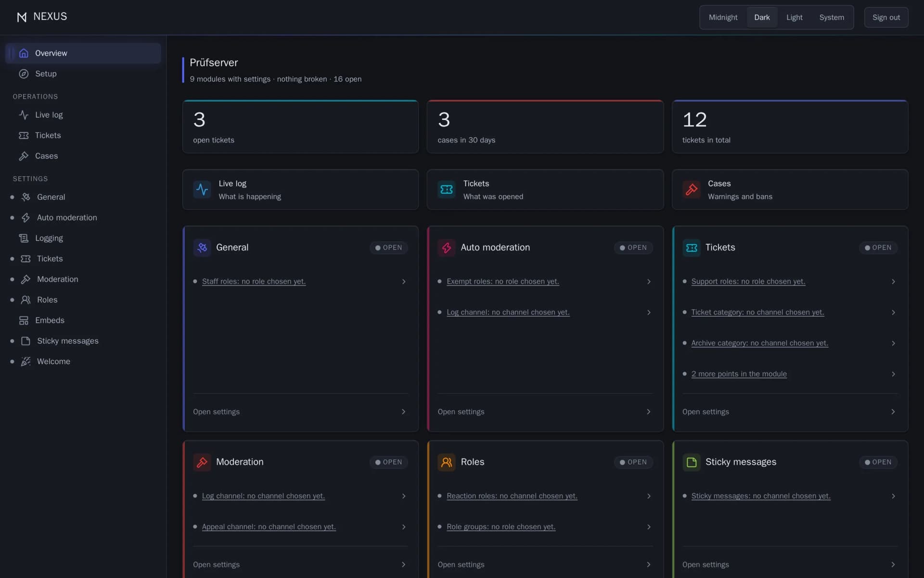Click the Live log shortcut card icon
This screenshot has height=578, width=924.
pos(202,189)
